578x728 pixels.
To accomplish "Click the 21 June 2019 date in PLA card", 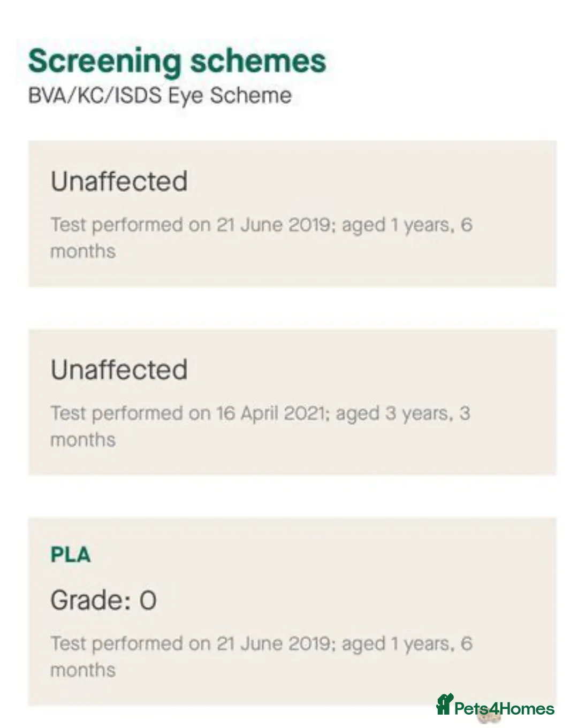I will [272, 643].
